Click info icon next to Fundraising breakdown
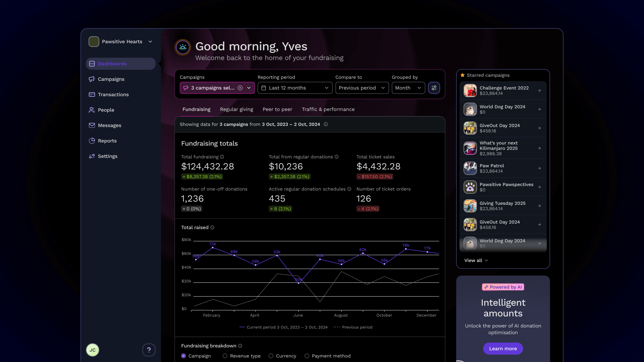 [x=240, y=345]
